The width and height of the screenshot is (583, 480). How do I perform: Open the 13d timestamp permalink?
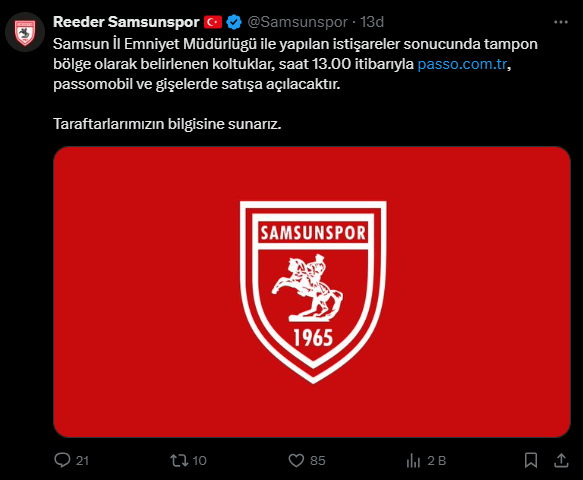click(x=372, y=22)
